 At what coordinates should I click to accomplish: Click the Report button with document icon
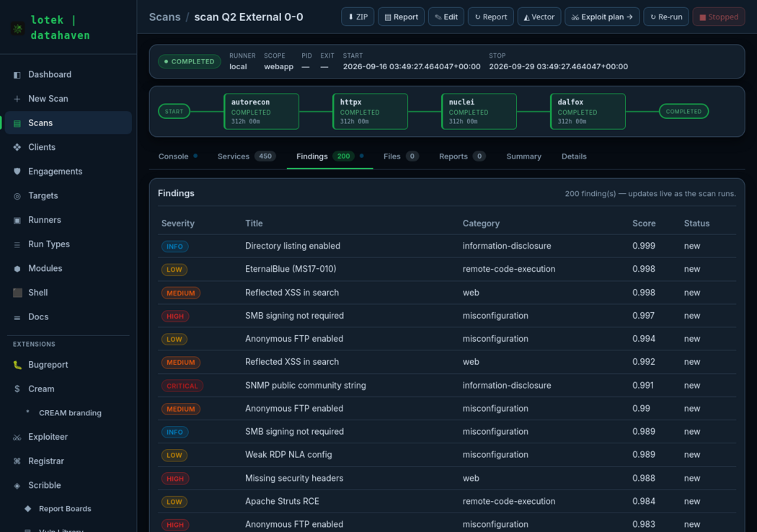pyautogui.click(x=401, y=17)
